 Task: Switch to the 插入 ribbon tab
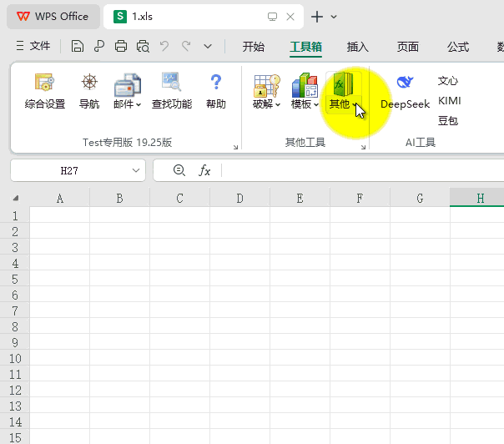pos(358,47)
